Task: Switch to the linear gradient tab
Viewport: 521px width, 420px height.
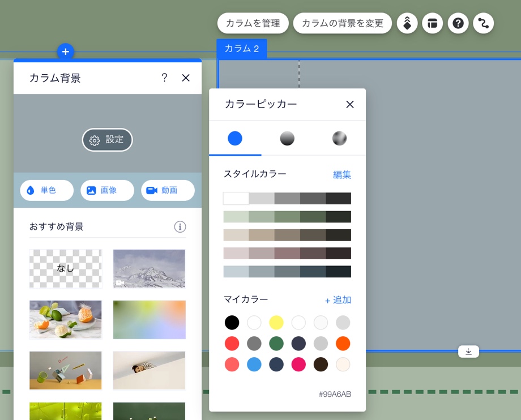Action: click(287, 138)
